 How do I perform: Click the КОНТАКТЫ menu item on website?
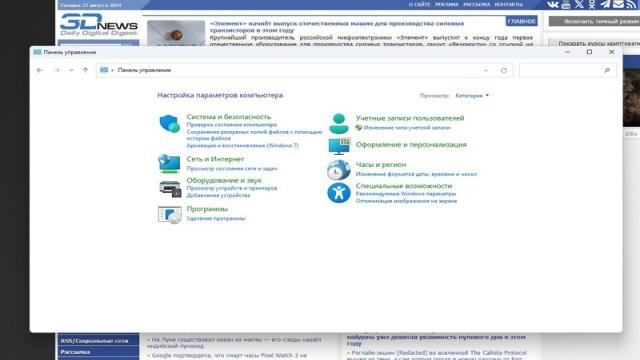point(508,4)
